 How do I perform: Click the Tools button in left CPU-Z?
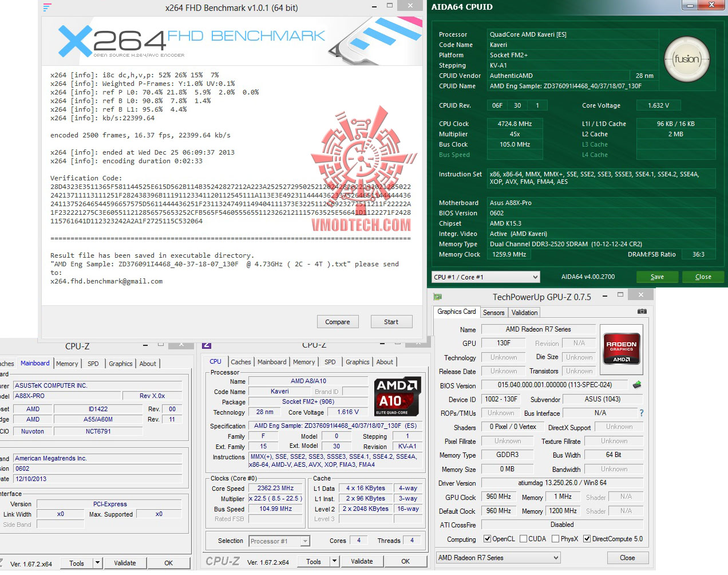[x=77, y=563]
